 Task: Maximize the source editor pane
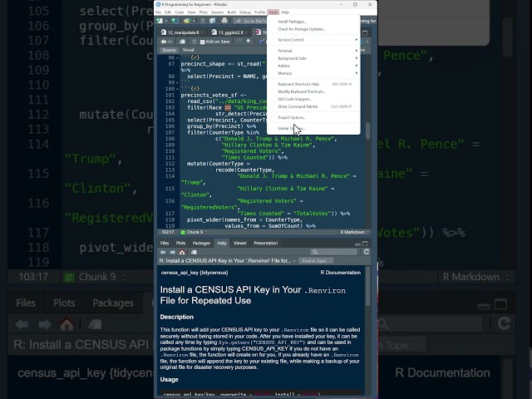(365, 33)
